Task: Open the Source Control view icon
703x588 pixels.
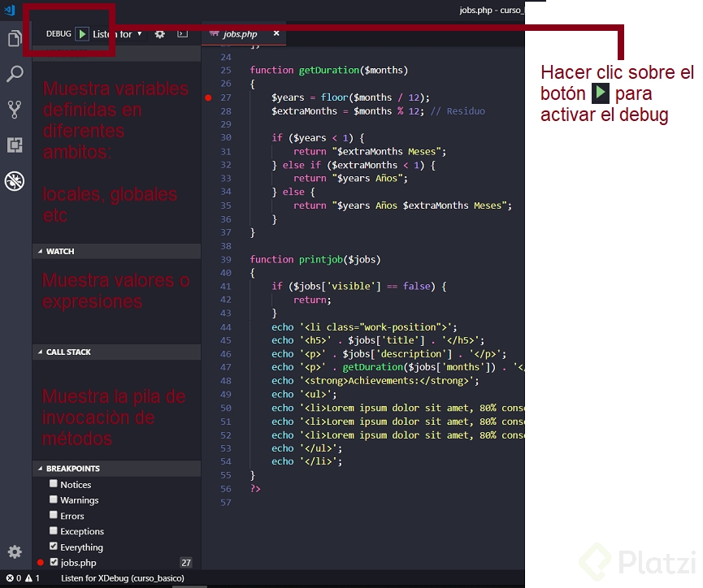Action: coord(15,110)
